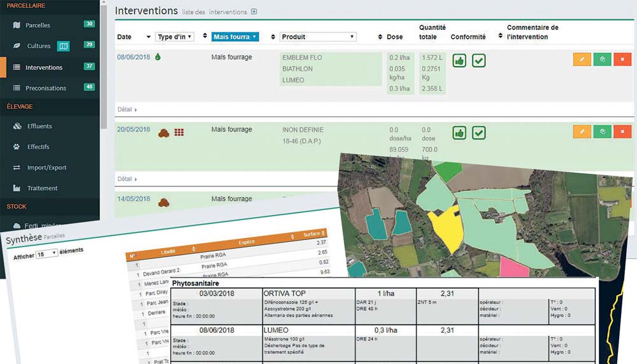The height and width of the screenshot is (364, 637).
Task: Edit the 20/05/2018 intervention with orange button
Action: click(x=582, y=132)
